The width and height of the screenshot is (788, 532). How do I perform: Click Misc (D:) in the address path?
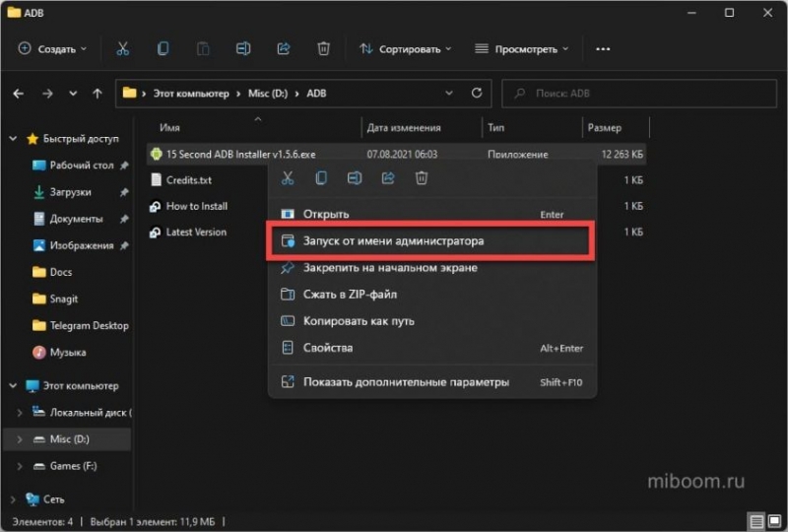point(268,94)
